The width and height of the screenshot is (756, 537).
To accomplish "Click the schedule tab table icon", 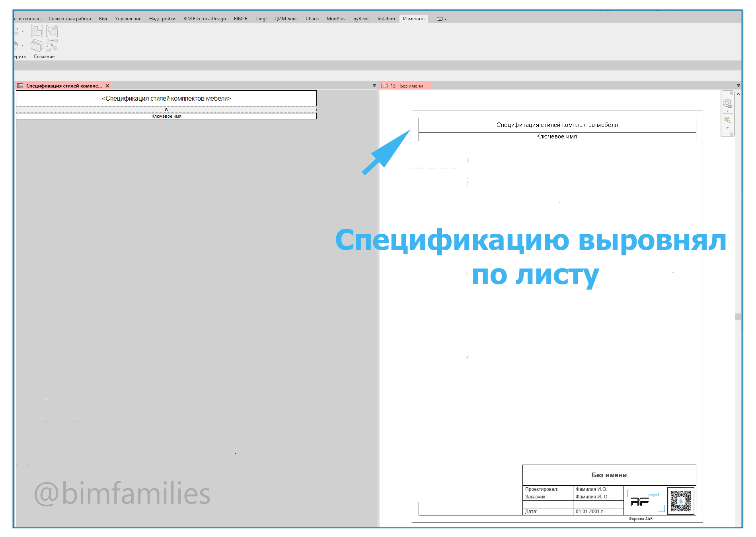I will pos(20,86).
